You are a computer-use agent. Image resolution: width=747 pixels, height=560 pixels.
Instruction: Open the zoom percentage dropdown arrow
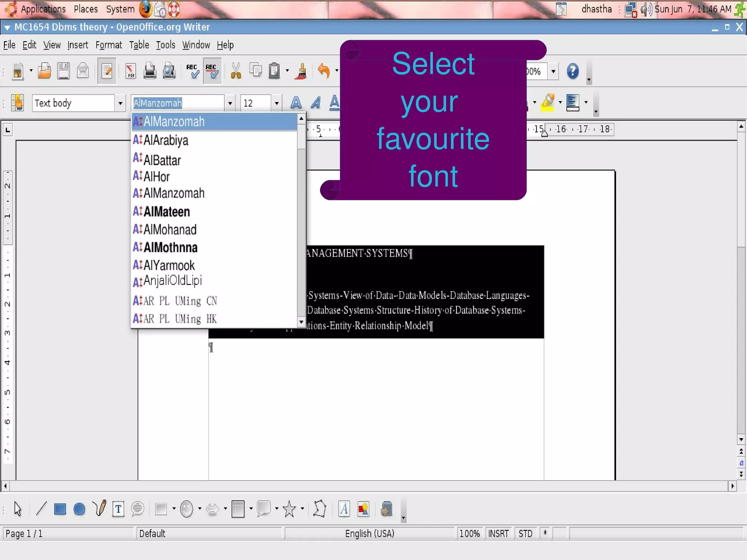553,71
